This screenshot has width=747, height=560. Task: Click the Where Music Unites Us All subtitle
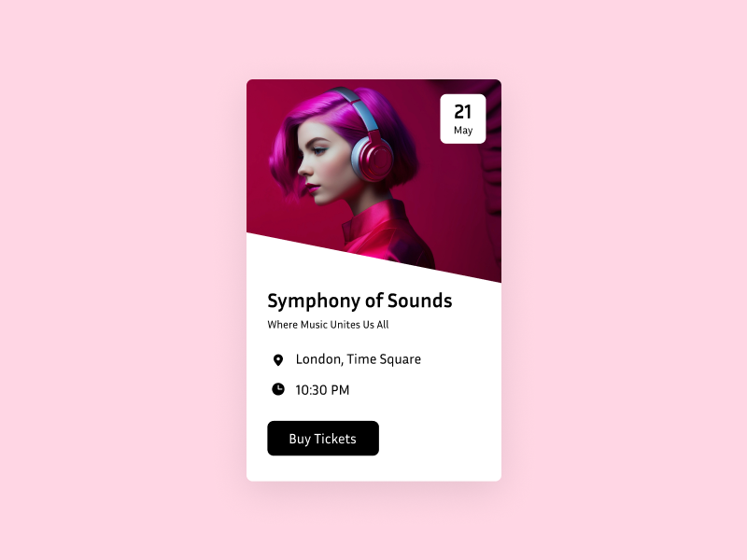click(328, 325)
